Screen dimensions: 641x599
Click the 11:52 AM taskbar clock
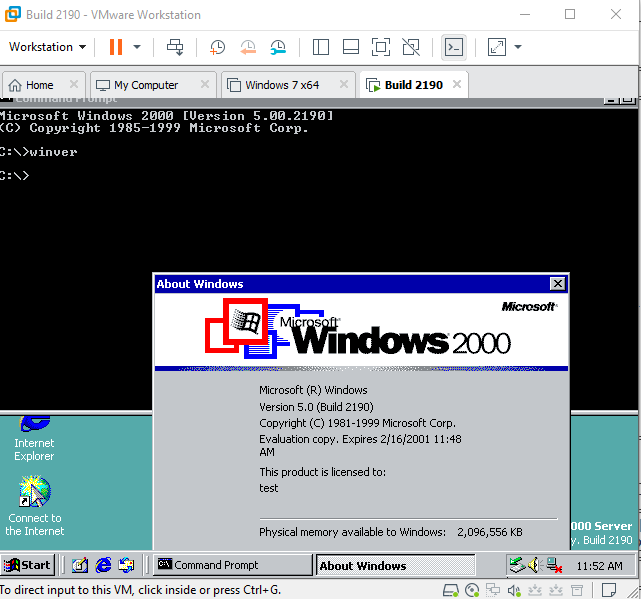(599, 566)
